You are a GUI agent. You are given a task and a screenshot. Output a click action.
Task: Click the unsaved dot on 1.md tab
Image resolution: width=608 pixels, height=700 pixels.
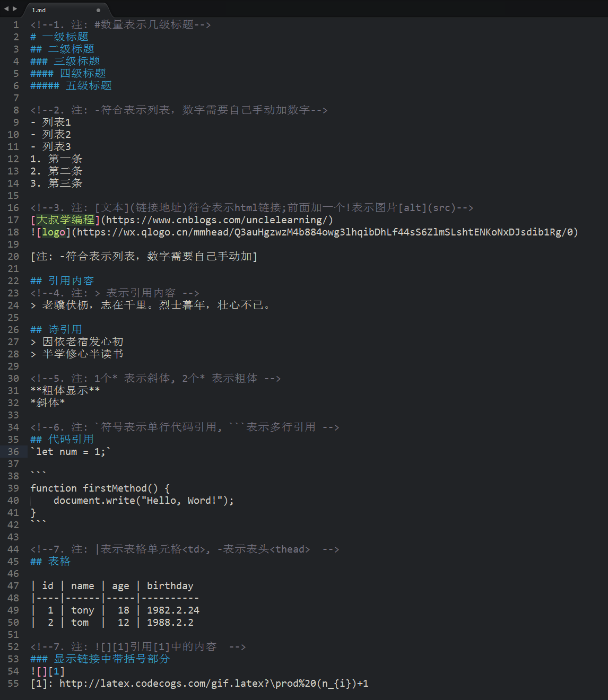pos(98,10)
